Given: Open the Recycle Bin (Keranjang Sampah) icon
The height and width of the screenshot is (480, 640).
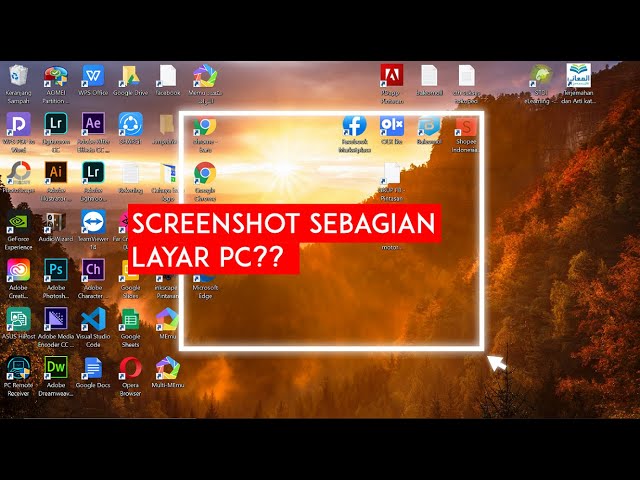Looking at the screenshot, I should coord(18,76).
